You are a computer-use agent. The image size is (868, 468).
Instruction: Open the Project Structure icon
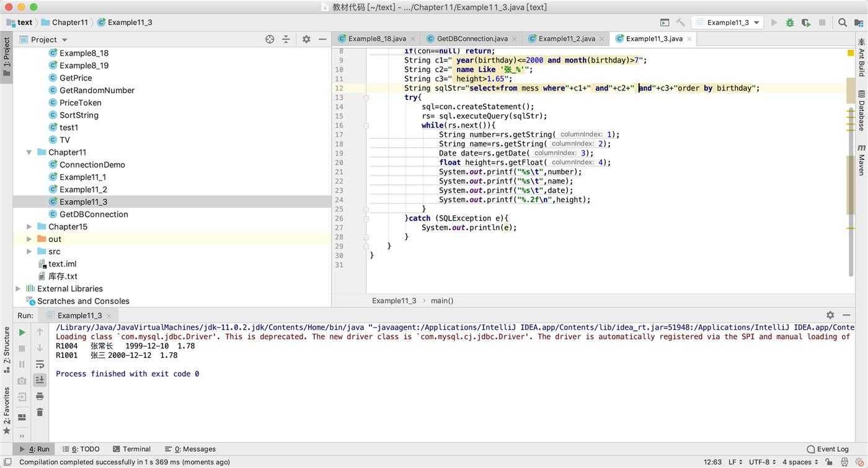tap(858, 22)
